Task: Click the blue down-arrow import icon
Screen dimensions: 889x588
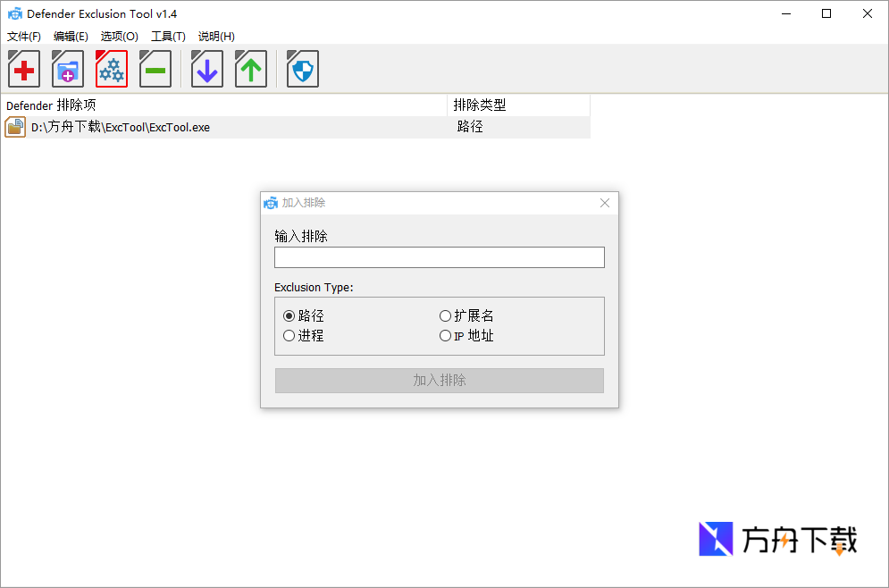Action: (206, 69)
